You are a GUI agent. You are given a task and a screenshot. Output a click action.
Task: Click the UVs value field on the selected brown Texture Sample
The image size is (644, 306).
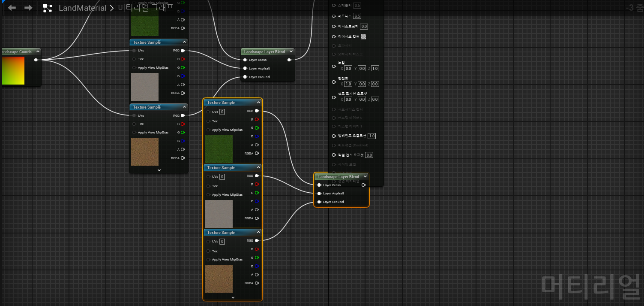pos(222,242)
